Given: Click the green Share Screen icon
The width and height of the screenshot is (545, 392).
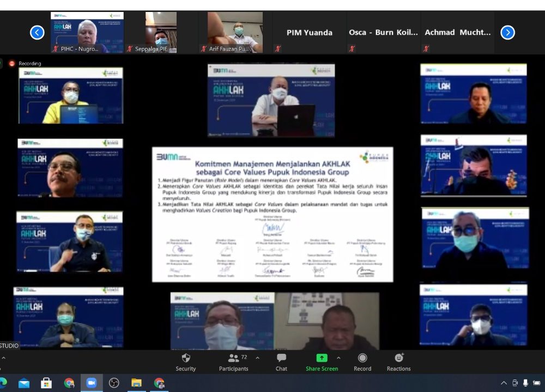Looking at the screenshot, I should pos(322,358).
